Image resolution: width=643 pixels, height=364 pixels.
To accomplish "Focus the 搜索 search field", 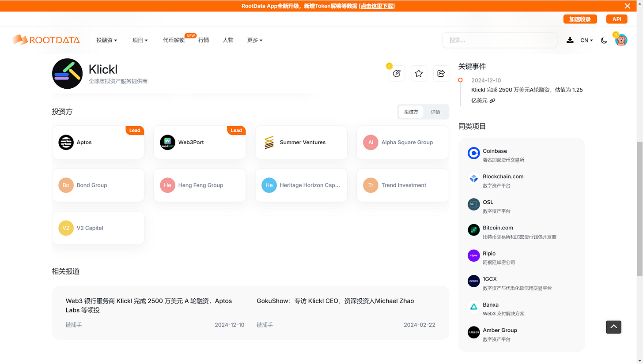I will [499, 40].
